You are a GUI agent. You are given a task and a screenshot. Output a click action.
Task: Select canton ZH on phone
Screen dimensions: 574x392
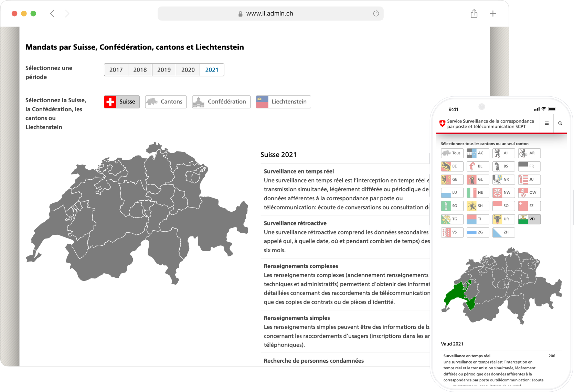[x=504, y=232]
